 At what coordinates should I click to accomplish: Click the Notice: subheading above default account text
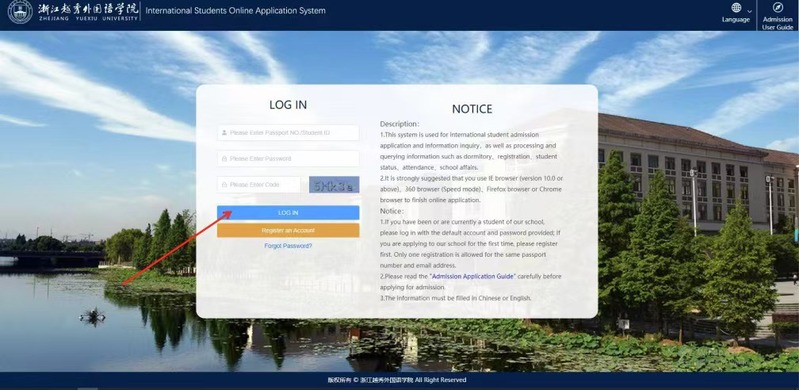coord(392,211)
